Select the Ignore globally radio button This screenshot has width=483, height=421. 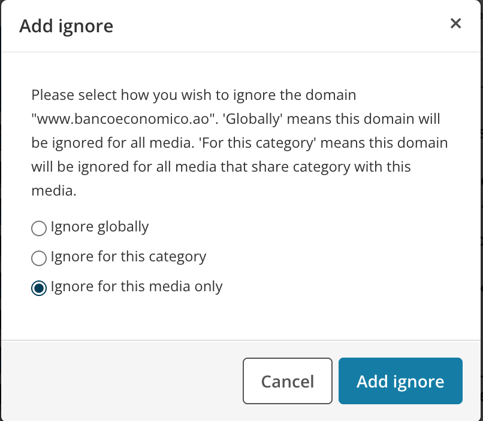39,229
